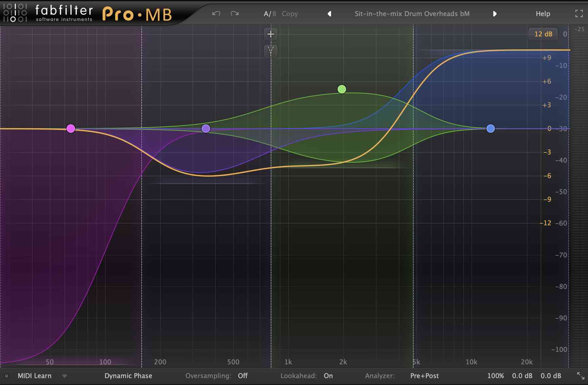The height and width of the screenshot is (385, 588).
Task: Click the Analyzer: label text
Action: pos(380,376)
